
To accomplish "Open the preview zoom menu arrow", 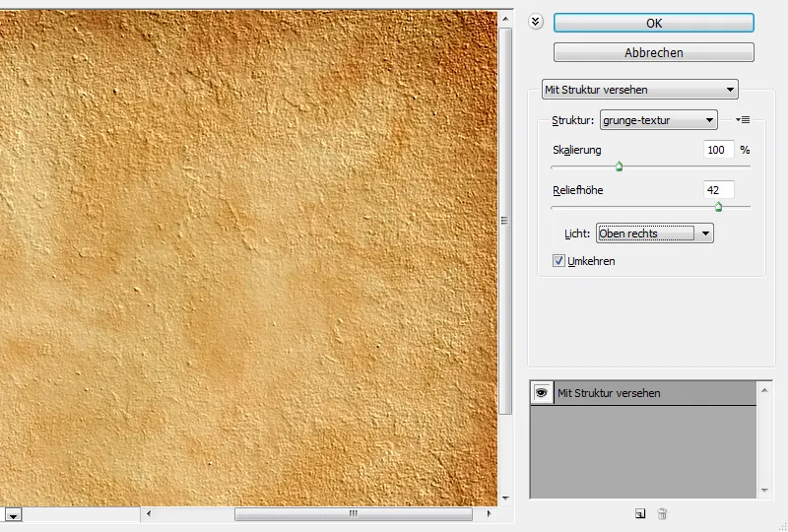I will click(x=13, y=515).
